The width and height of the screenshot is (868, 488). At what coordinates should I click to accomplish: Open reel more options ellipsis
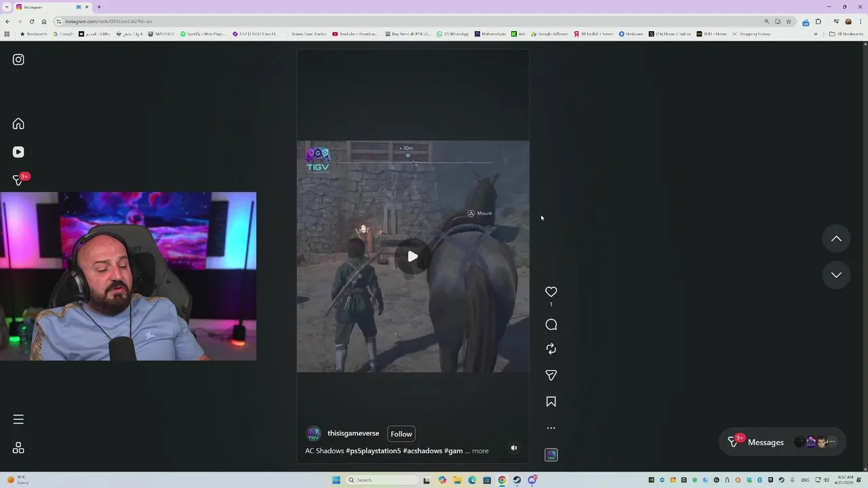click(x=551, y=428)
